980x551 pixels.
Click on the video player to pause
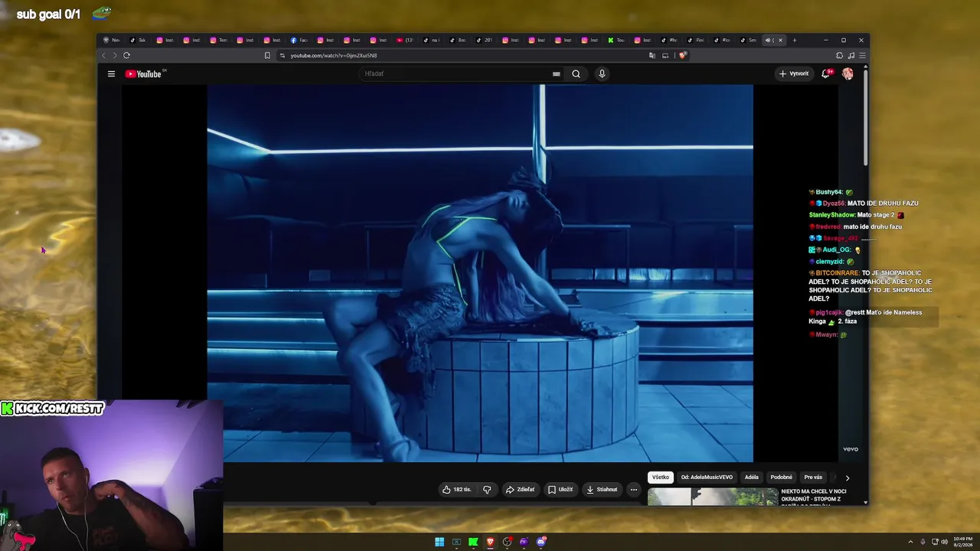tap(480, 273)
